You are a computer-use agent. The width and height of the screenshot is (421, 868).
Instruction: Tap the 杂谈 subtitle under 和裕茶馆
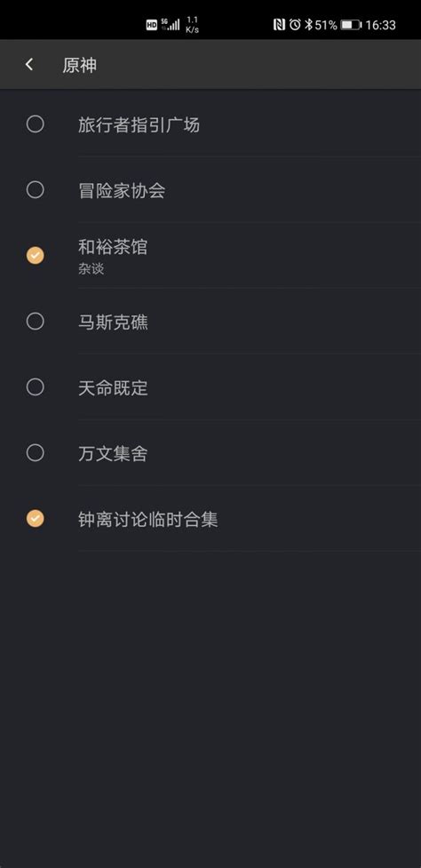pos(91,269)
